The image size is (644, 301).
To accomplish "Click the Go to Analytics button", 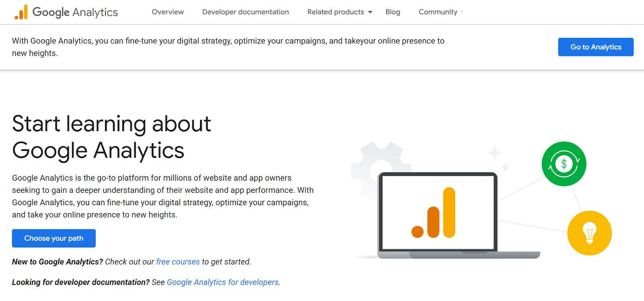I will pyautogui.click(x=596, y=47).
